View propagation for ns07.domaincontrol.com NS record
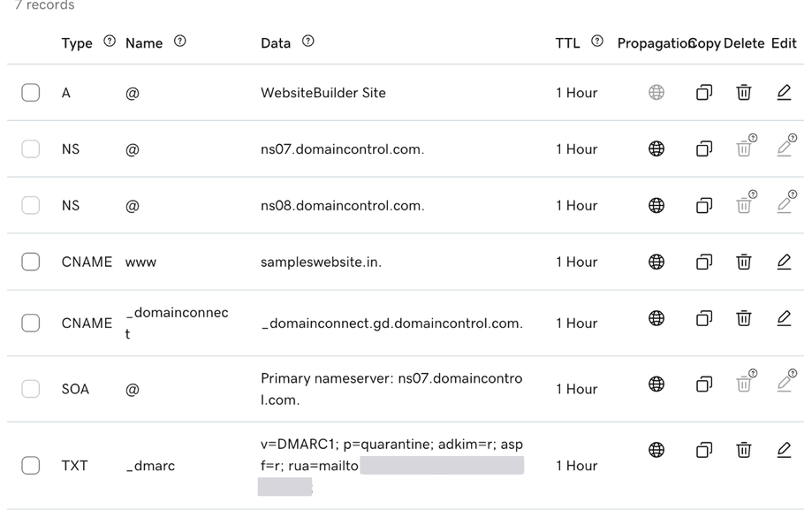 pyautogui.click(x=656, y=148)
